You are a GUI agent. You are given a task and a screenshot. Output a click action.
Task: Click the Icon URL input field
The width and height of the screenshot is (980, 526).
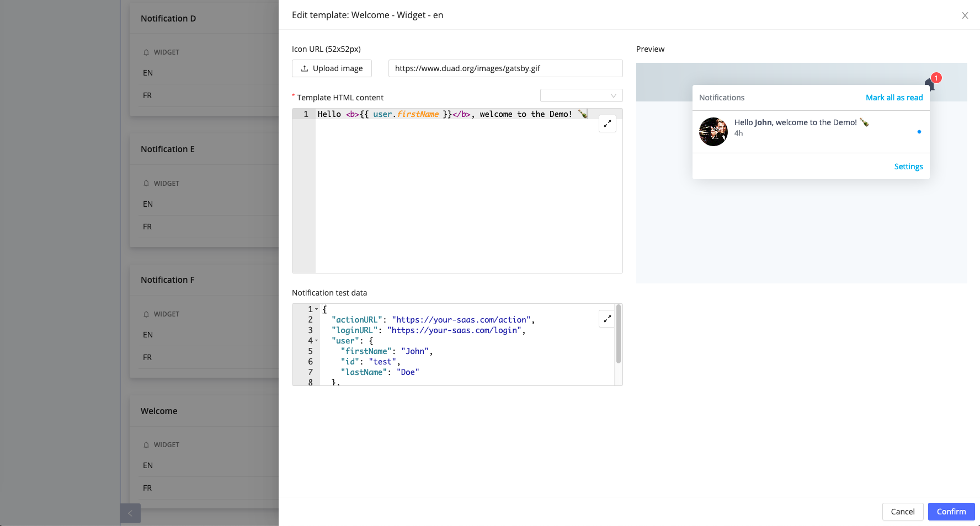pos(505,68)
